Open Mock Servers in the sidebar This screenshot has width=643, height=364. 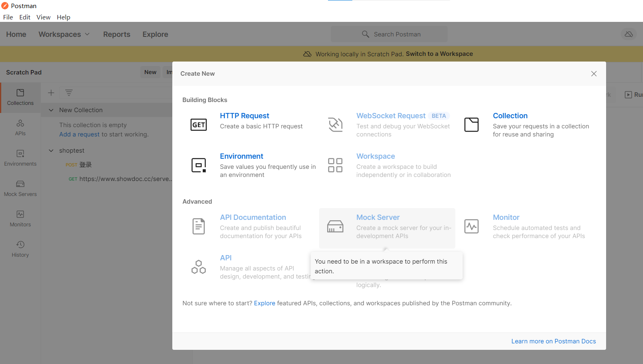(x=20, y=189)
